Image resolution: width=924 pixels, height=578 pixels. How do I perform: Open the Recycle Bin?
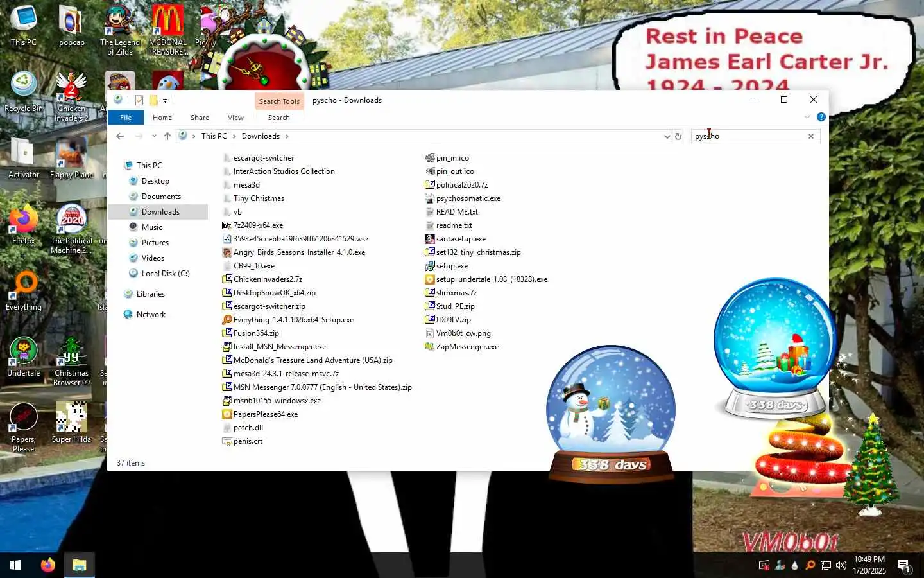[x=24, y=92]
